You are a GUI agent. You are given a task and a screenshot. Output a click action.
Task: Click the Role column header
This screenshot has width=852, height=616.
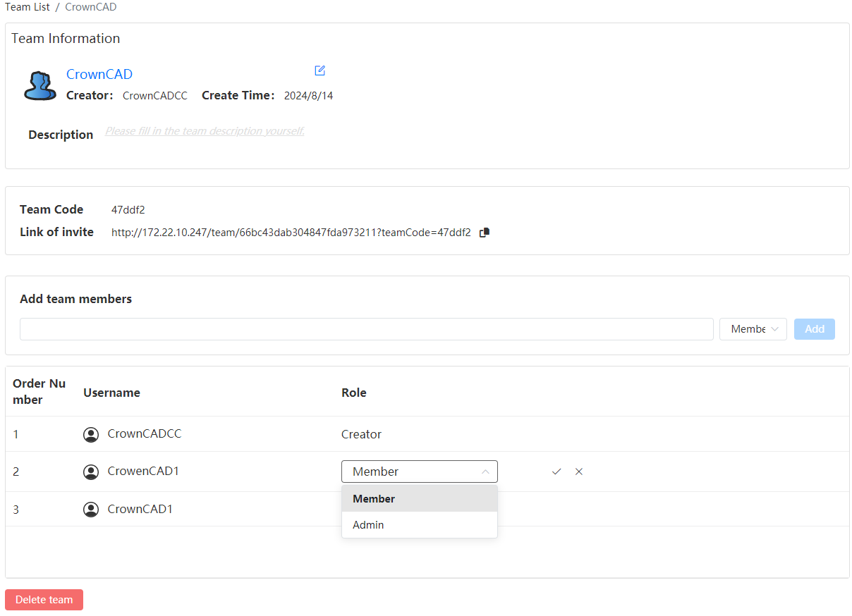[x=354, y=393]
